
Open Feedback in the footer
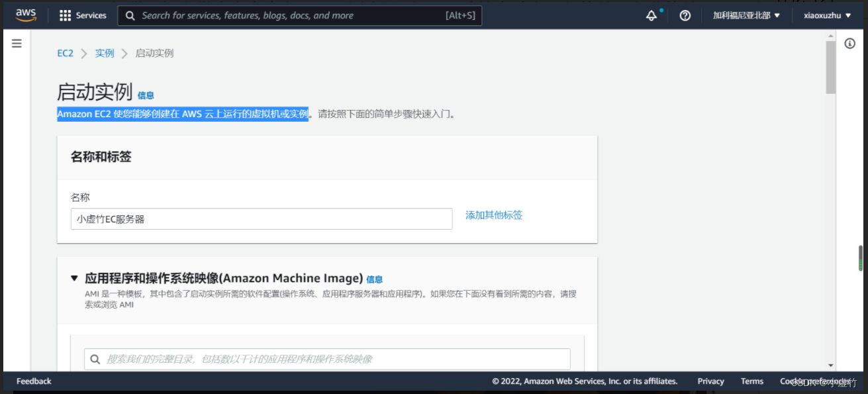(34, 381)
